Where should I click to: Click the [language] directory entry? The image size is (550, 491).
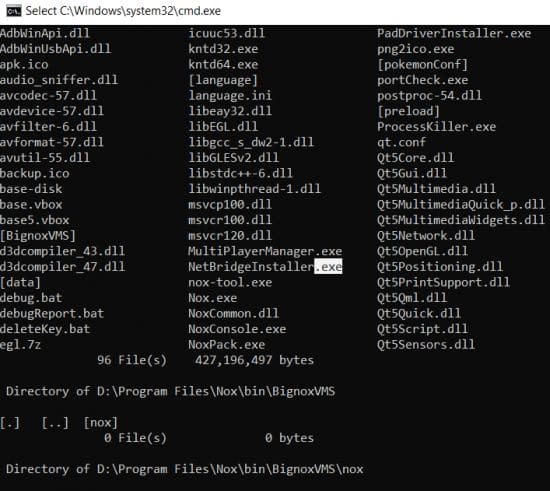[223, 80]
